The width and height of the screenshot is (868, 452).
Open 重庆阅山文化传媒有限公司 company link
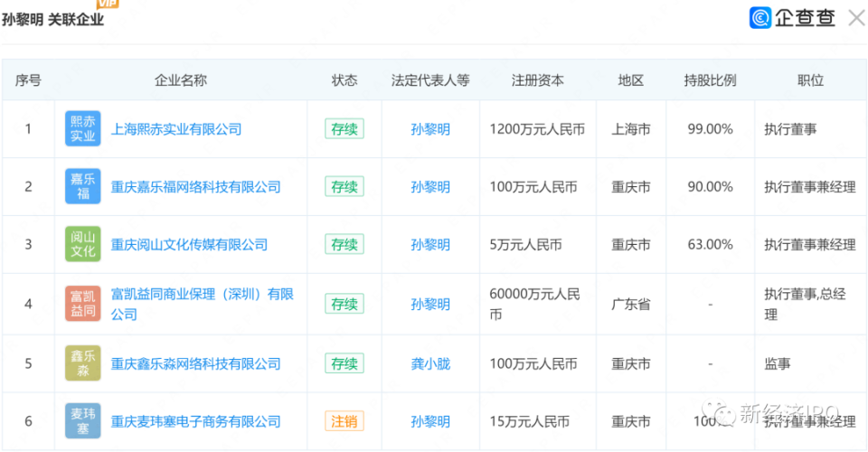189,245
